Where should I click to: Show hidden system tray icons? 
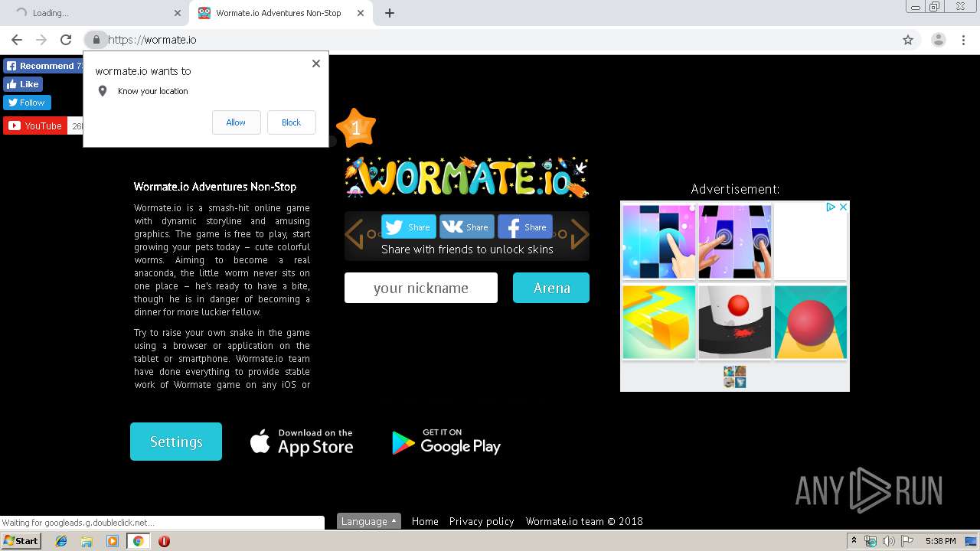pyautogui.click(x=854, y=541)
